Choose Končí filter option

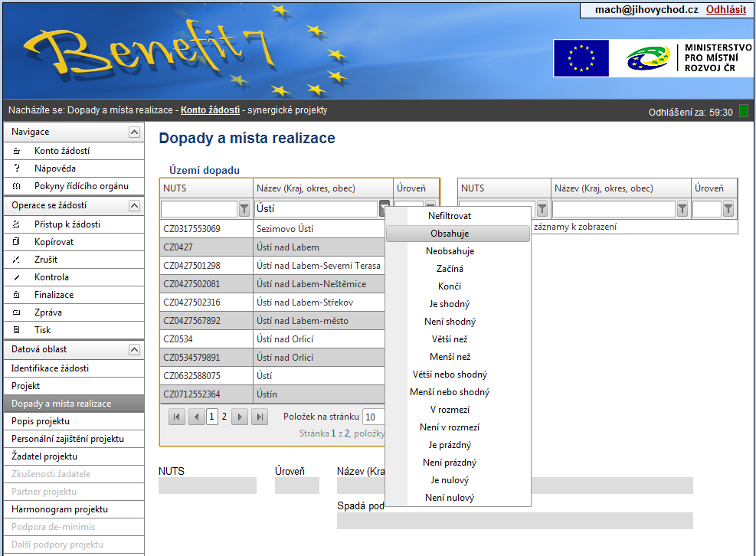point(450,286)
